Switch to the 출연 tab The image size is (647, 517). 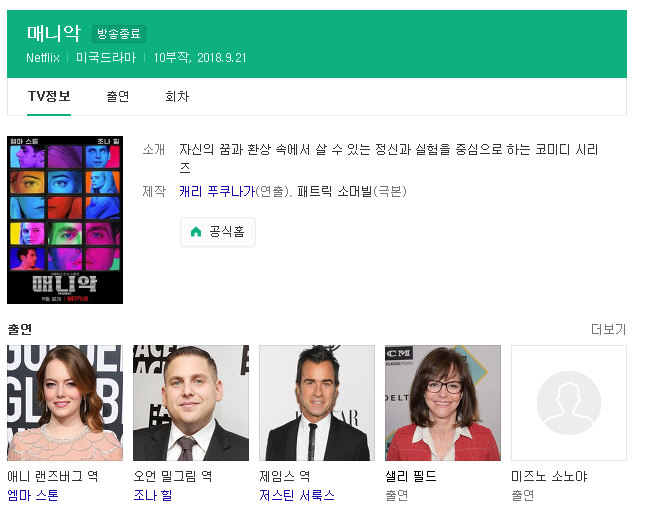point(118,97)
